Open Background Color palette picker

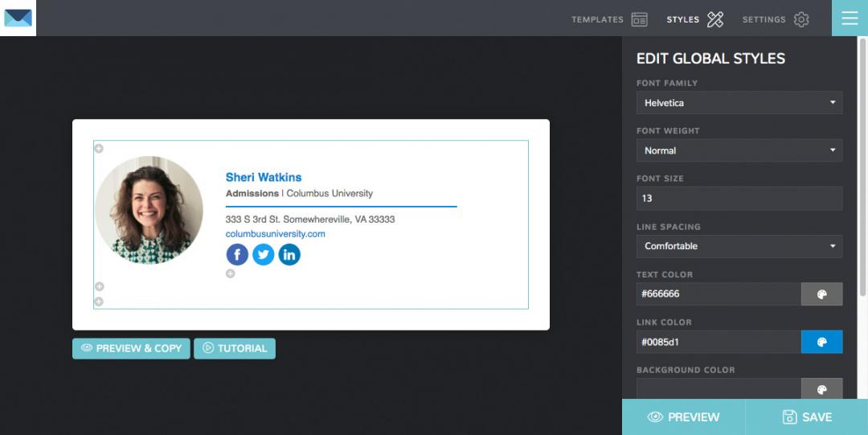[822, 389]
